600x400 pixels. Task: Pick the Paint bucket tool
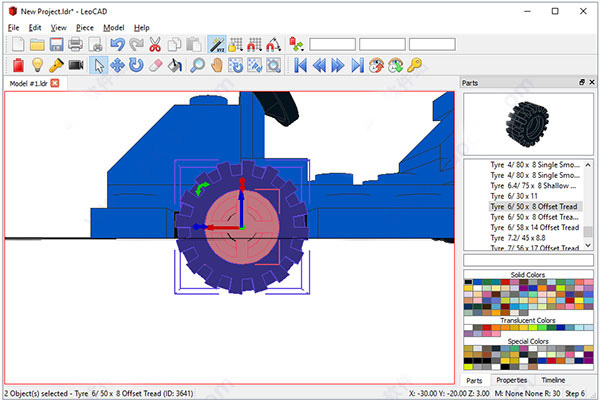pos(174,65)
